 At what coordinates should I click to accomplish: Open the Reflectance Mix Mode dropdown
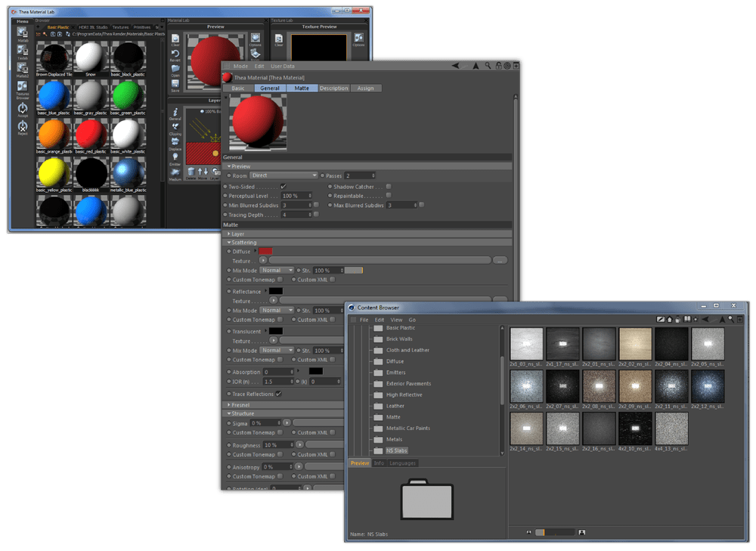click(x=277, y=311)
